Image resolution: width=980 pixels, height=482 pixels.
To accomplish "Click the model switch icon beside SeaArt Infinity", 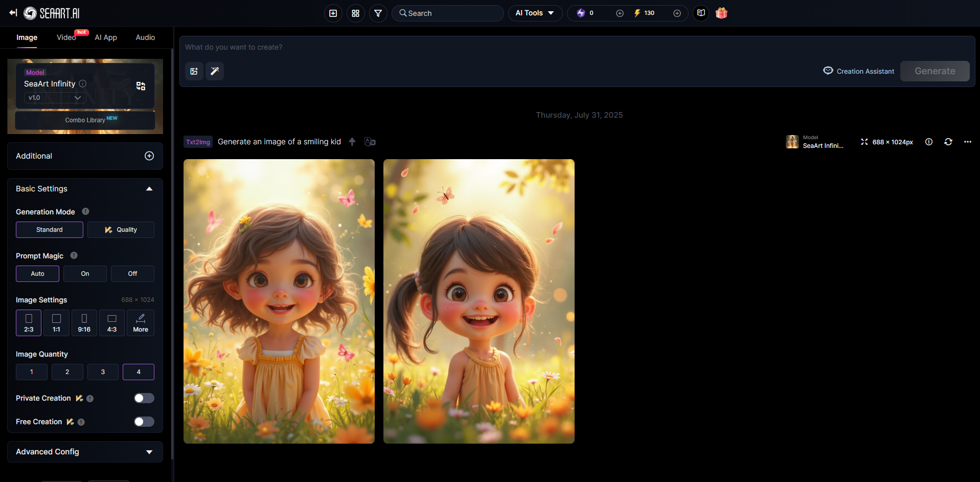I will pos(141,86).
